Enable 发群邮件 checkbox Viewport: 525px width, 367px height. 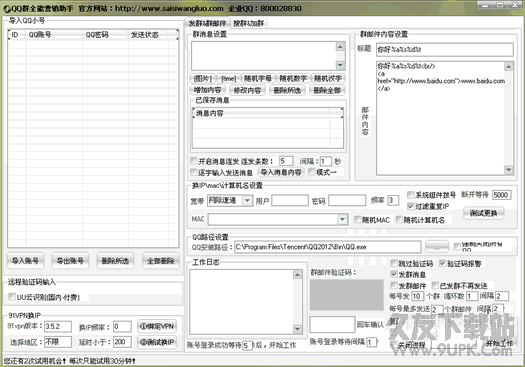click(394, 285)
